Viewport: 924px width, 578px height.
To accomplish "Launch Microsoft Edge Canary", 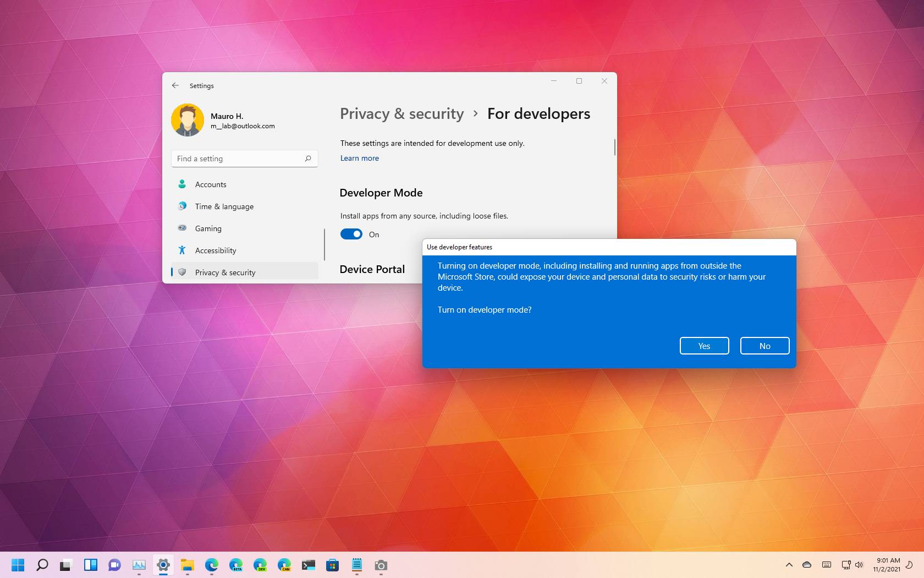I will tap(284, 565).
